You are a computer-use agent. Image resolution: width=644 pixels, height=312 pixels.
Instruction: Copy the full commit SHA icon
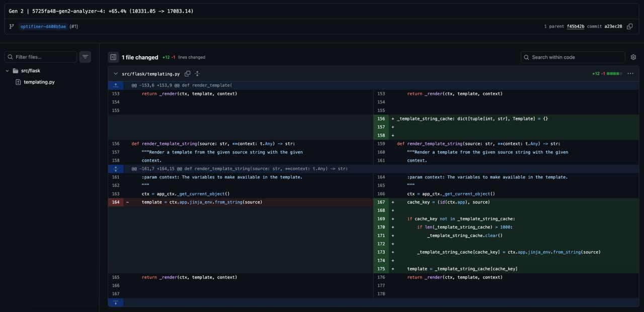[629, 27]
